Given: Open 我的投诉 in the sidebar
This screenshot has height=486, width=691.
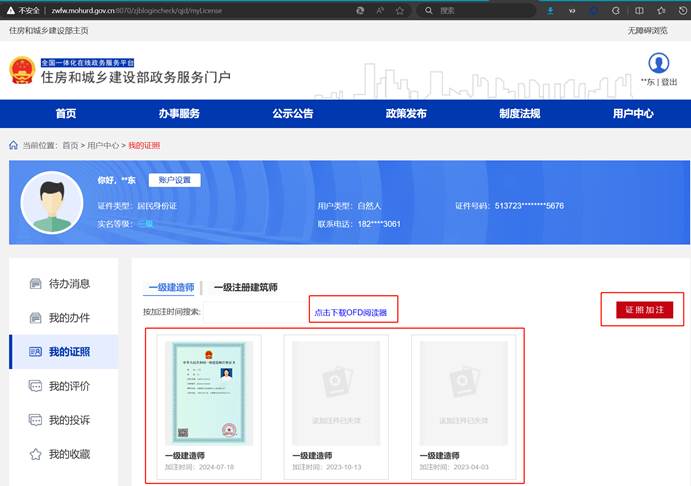Looking at the screenshot, I should point(69,420).
